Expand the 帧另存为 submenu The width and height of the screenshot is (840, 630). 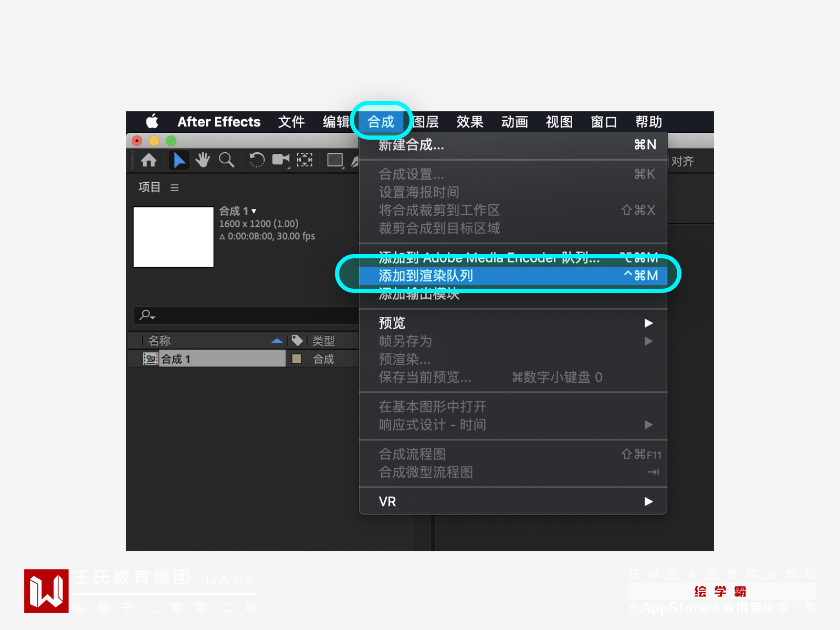[513, 341]
